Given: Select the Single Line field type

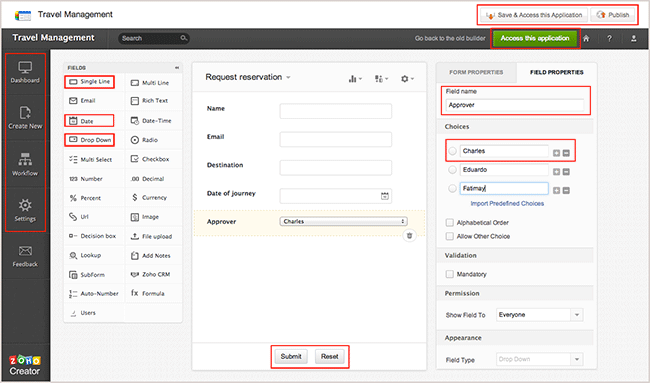Looking at the screenshot, I should pos(90,82).
